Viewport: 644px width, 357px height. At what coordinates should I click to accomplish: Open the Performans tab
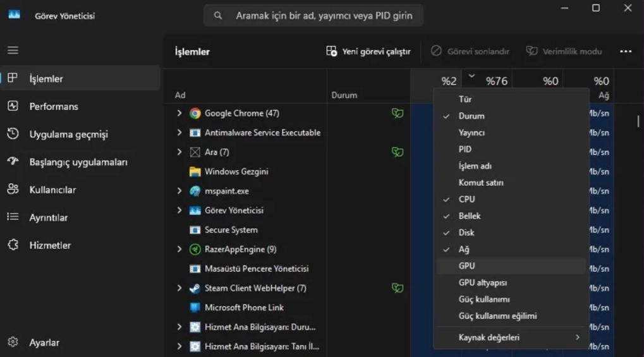pos(80,106)
